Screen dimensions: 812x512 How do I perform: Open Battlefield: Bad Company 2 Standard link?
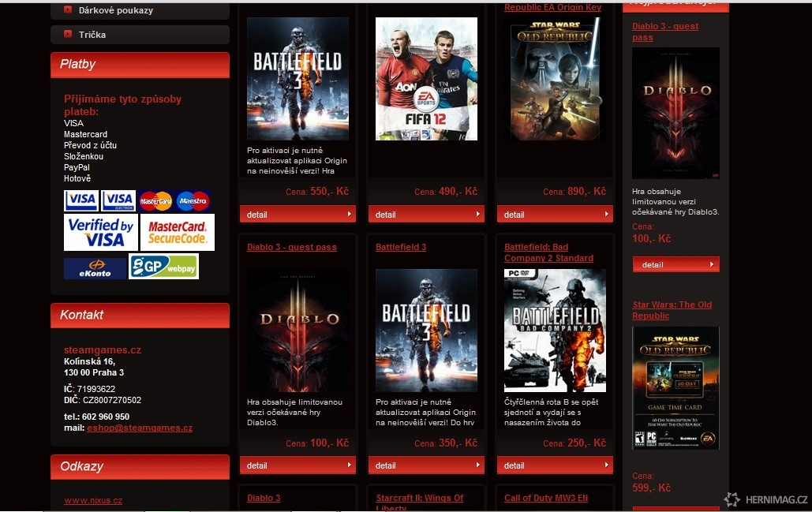pyautogui.click(x=549, y=252)
